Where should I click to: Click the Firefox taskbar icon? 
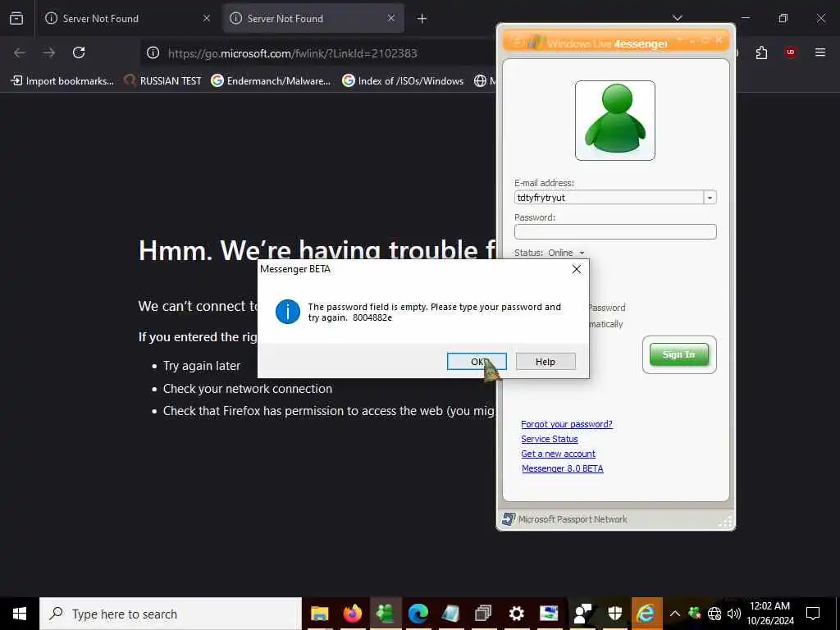click(x=353, y=614)
